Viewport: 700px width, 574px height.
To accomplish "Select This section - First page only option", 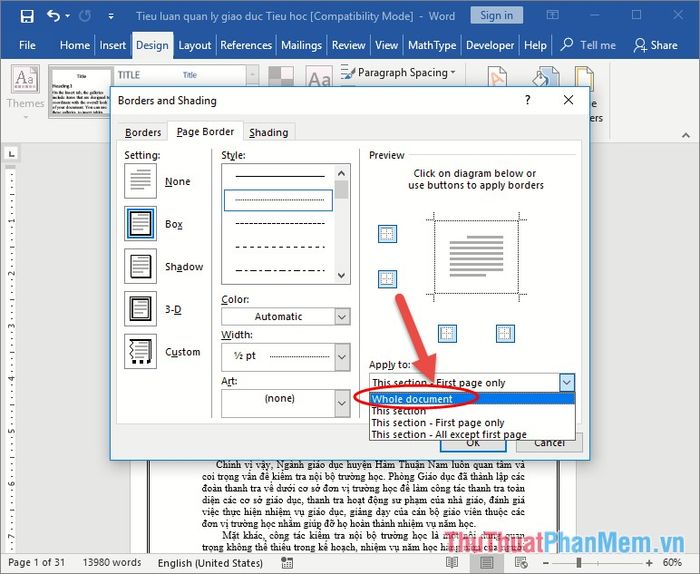I will [472, 423].
